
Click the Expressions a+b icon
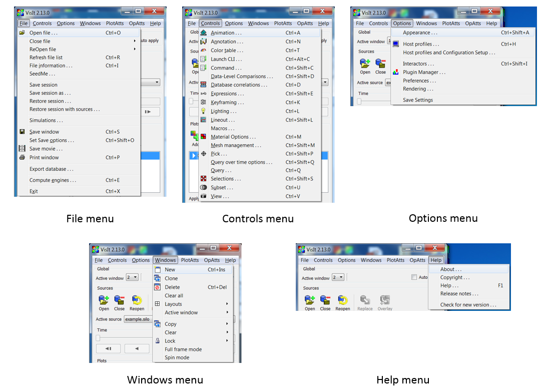pyautogui.click(x=204, y=94)
